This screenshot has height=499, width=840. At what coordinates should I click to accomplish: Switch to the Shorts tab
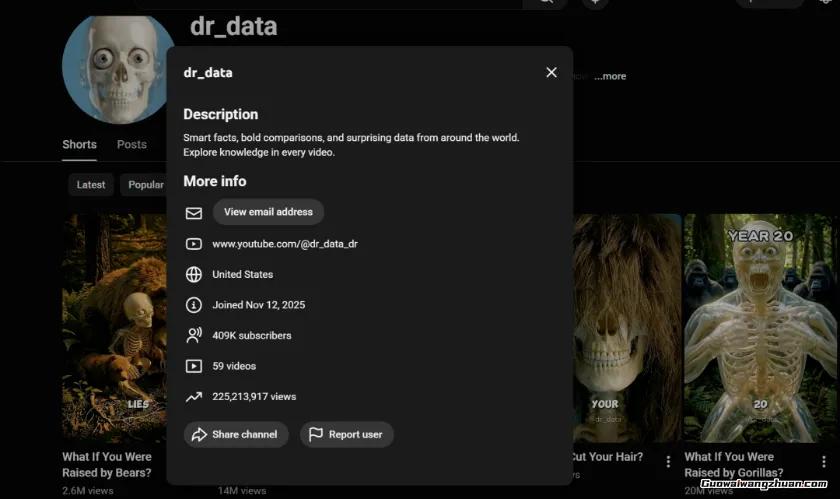point(79,145)
